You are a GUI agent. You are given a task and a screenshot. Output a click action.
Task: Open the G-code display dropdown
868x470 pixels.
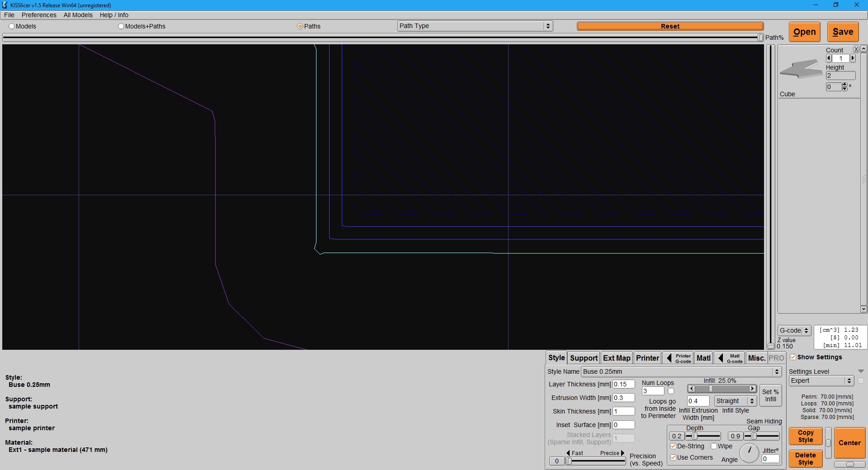(794, 330)
